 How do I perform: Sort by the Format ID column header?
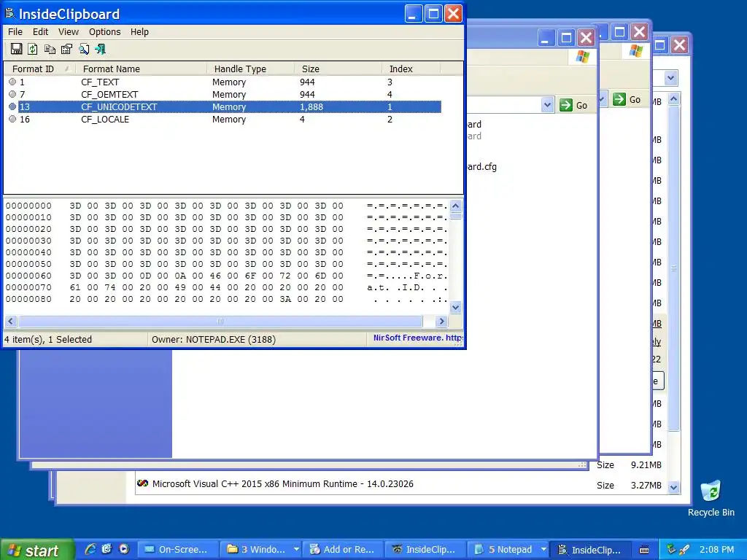coord(40,69)
